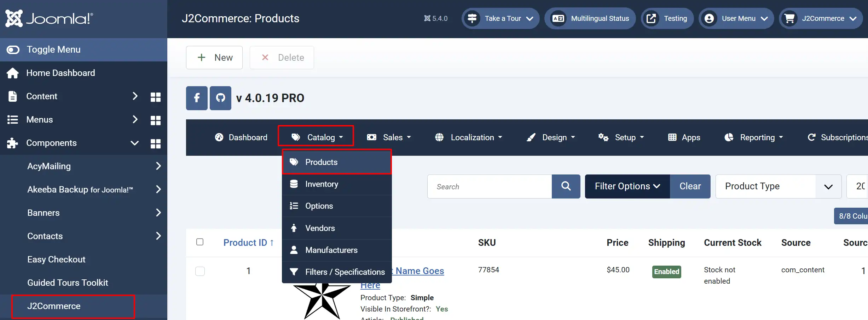Open J2Commerce in the sidebar
Viewport: 868px width, 320px height.
coord(54,306)
